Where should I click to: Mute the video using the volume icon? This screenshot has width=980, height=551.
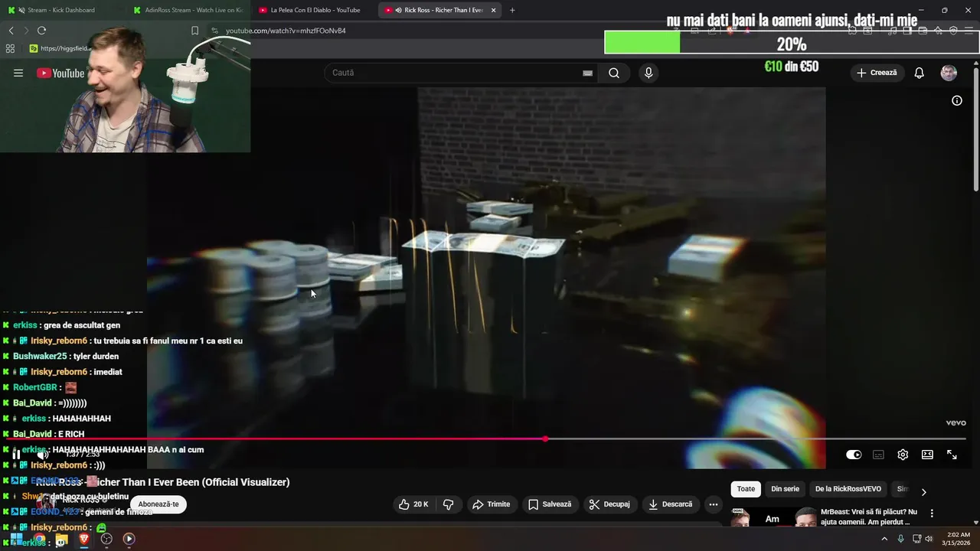(x=43, y=455)
